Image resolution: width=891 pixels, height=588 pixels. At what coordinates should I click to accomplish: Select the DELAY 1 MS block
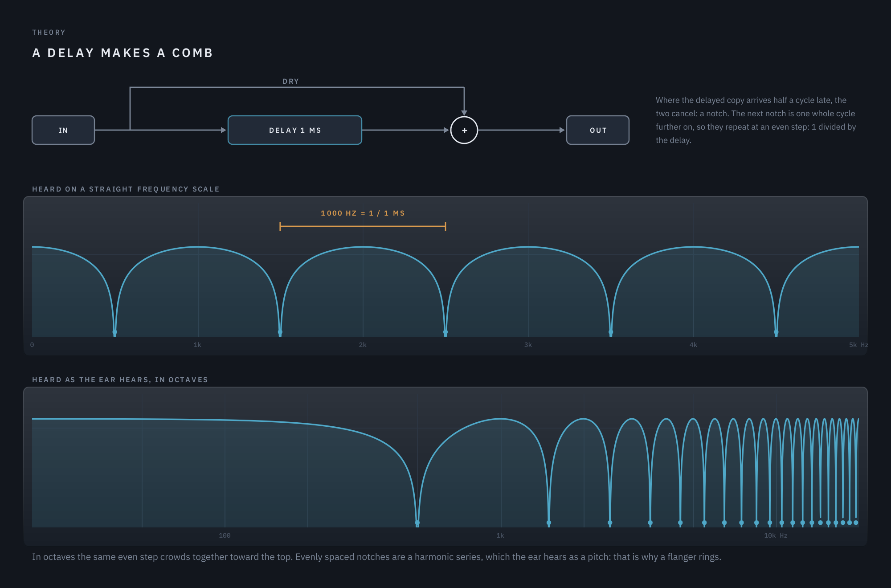click(x=295, y=130)
